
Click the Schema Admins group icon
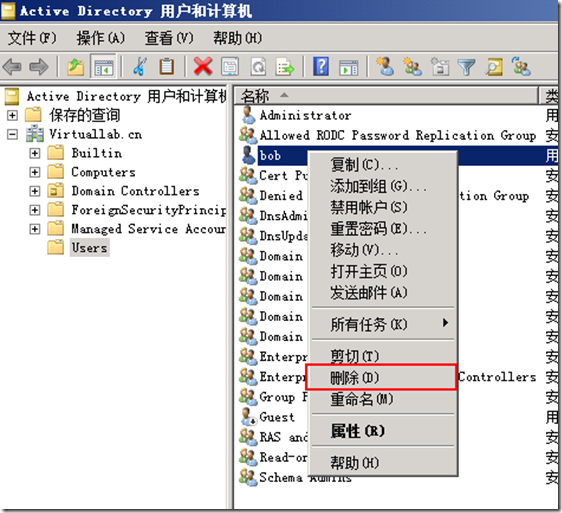[248, 477]
